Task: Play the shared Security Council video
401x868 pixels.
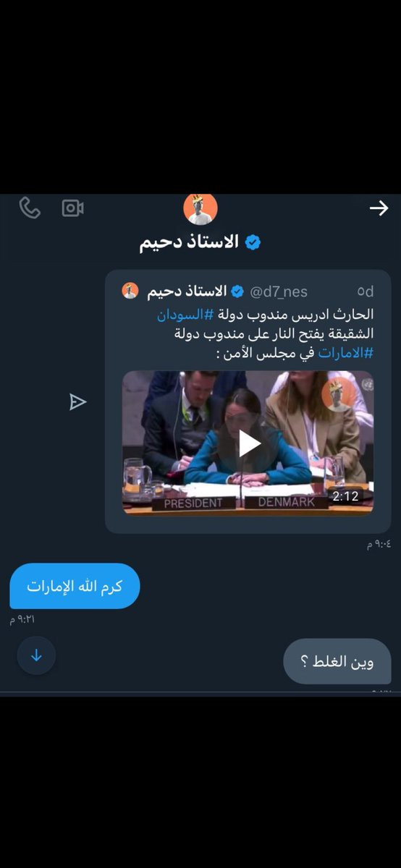Action: pos(248,443)
